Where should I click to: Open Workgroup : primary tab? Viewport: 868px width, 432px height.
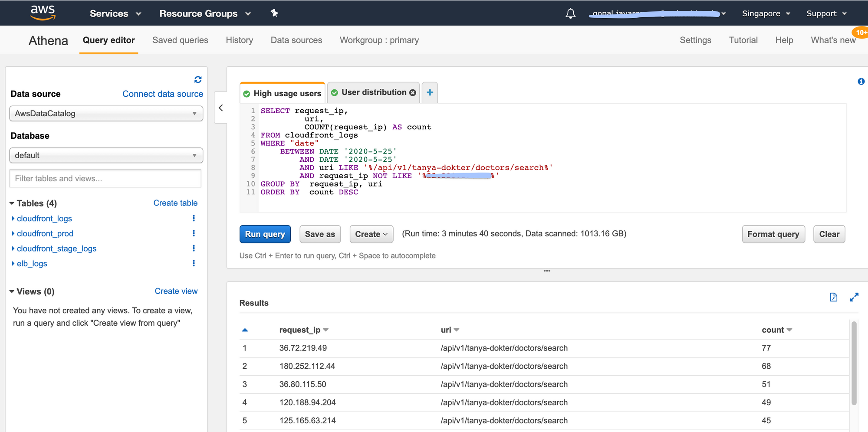379,40
